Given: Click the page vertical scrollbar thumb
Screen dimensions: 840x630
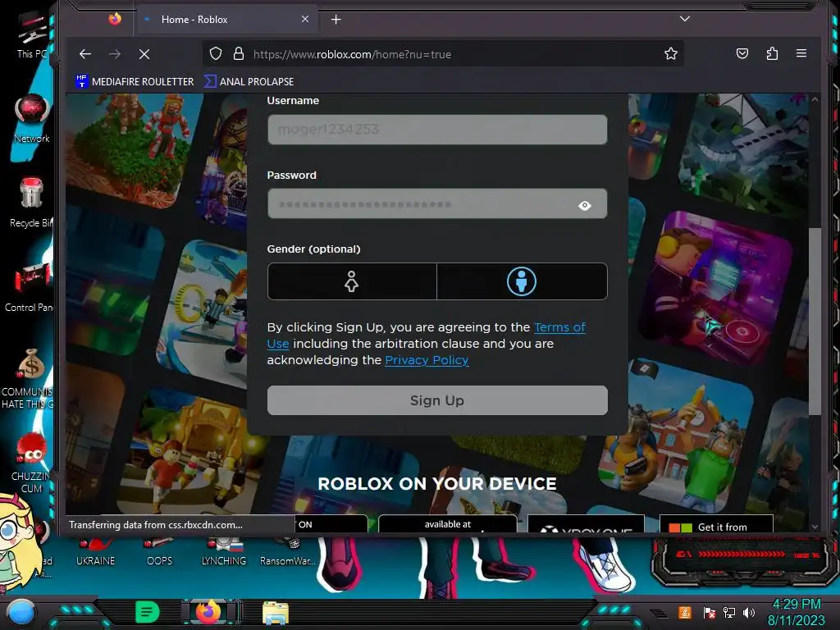Looking at the screenshot, I should tap(815, 322).
